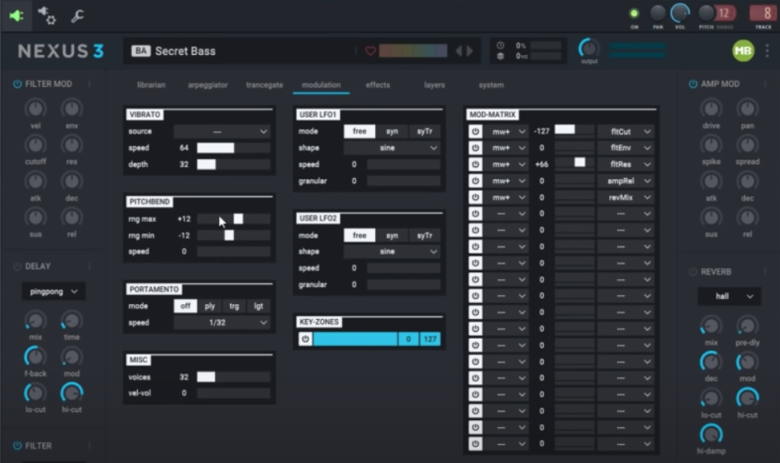Toggle the DELAY power icon
Image resolution: width=780 pixels, height=463 pixels.
(17, 267)
